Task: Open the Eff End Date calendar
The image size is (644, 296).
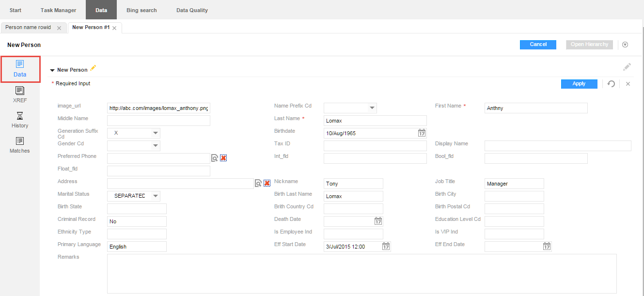Action: [x=547, y=247]
